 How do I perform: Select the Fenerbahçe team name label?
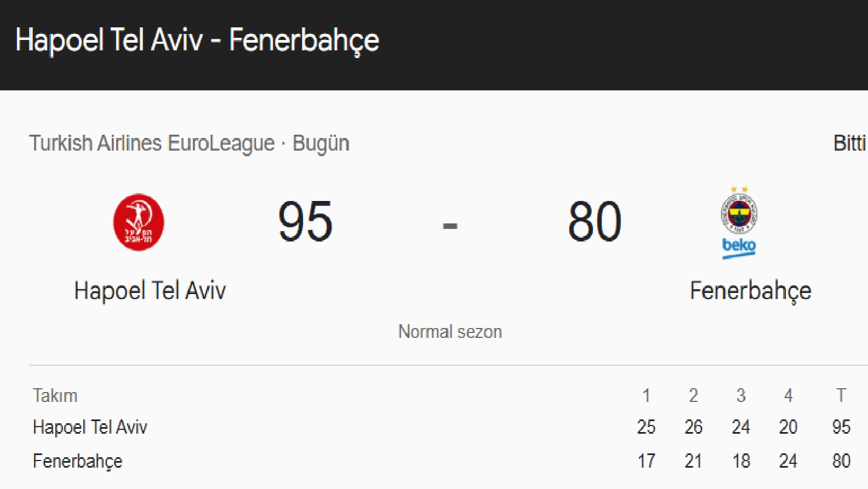coord(751,290)
